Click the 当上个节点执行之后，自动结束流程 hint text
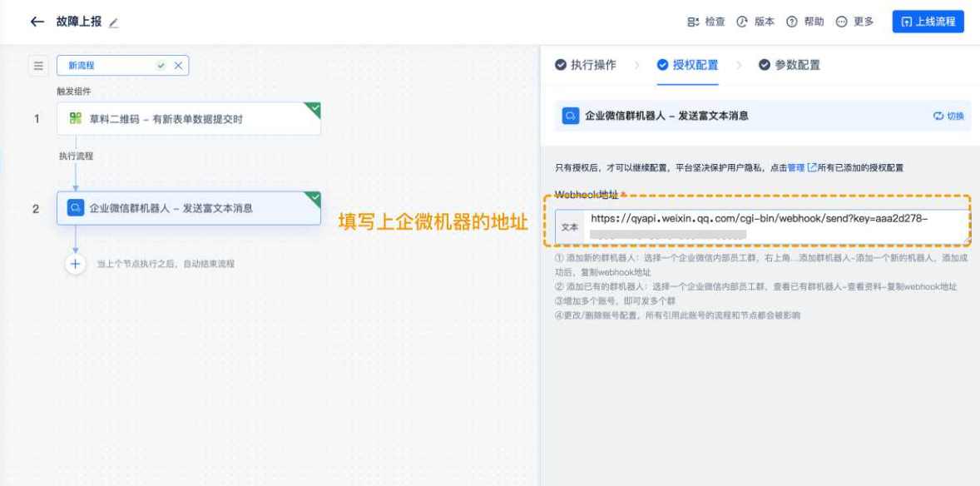The width and height of the screenshot is (980, 486). pyautogui.click(x=166, y=264)
